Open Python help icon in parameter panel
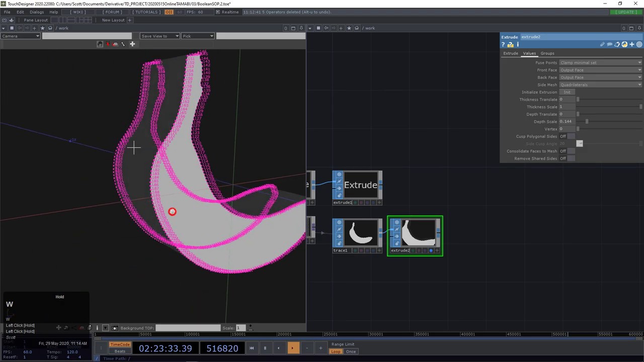Screen dimensions: 644x362 click(x=510, y=45)
